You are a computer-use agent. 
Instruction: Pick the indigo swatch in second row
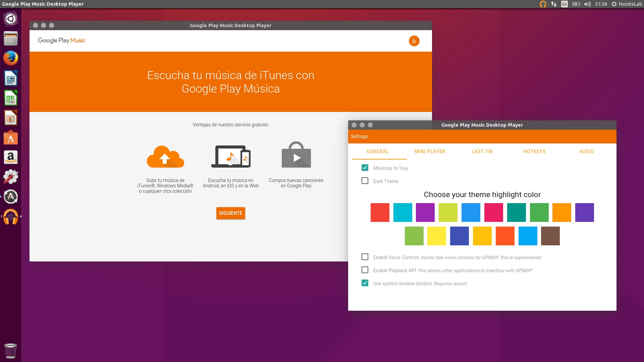tap(460, 236)
